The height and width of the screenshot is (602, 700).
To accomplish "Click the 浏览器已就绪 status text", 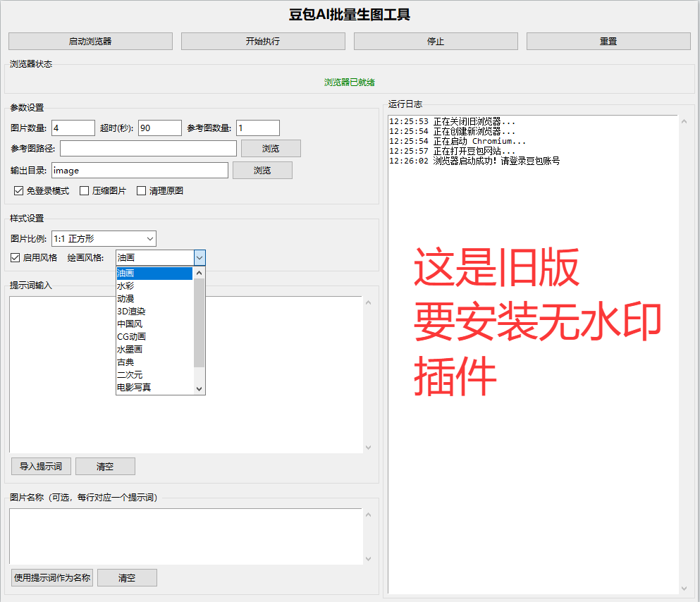I will click(x=350, y=82).
